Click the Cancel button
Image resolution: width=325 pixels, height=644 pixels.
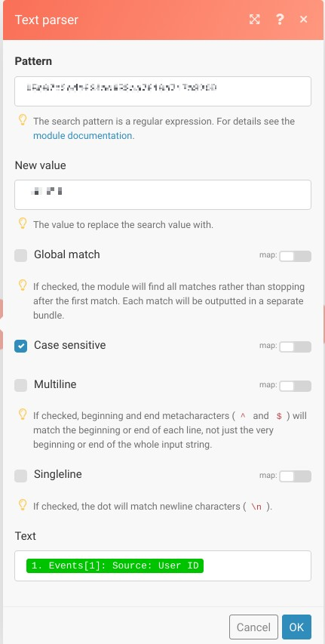point(253,627)
